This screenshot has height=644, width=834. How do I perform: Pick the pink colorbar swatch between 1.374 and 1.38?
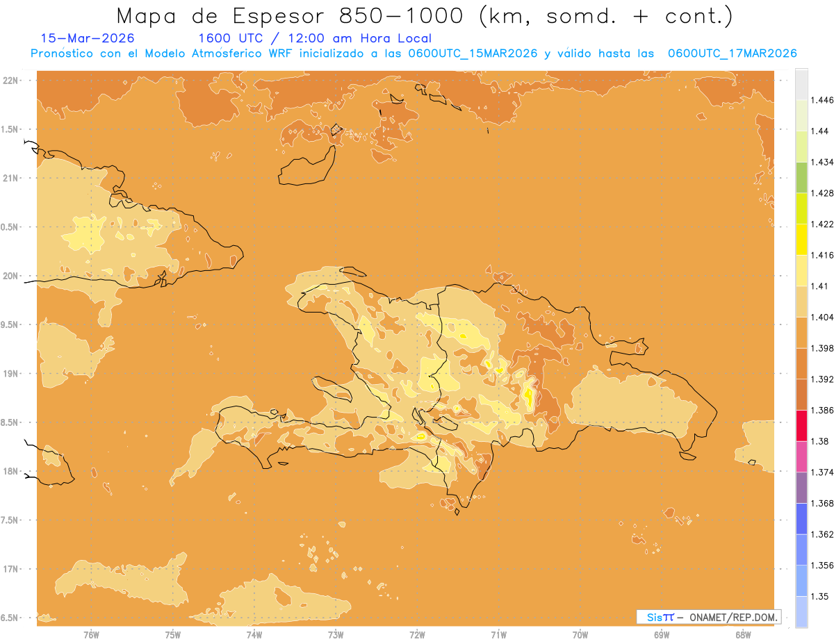click(x=801, y=457)
